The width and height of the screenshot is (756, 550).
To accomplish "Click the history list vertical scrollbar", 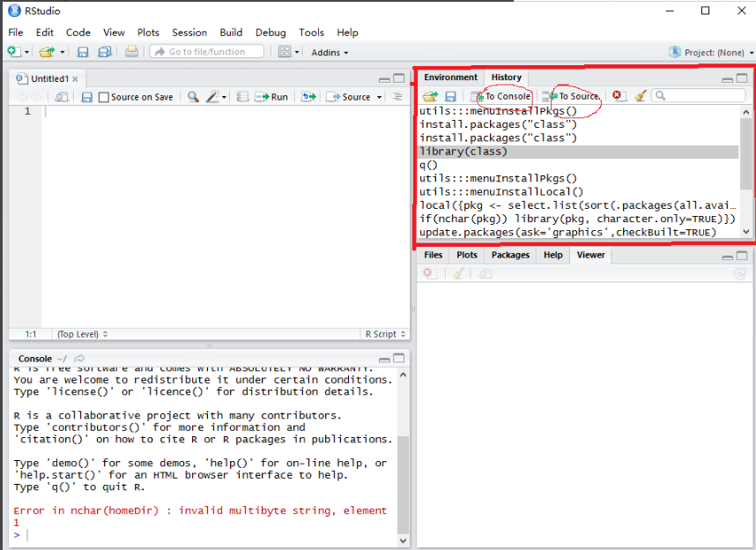I will [x=745, y=159].
